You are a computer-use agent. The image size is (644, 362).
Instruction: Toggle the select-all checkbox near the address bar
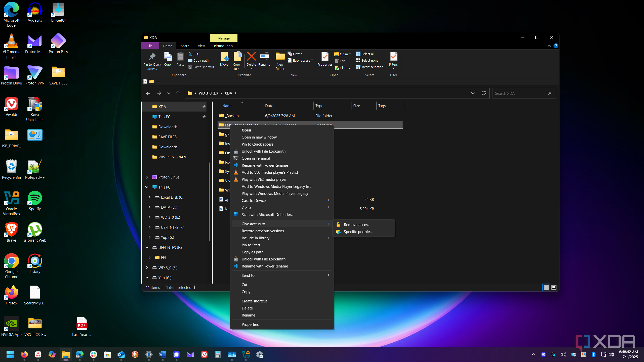pos(145,81)
